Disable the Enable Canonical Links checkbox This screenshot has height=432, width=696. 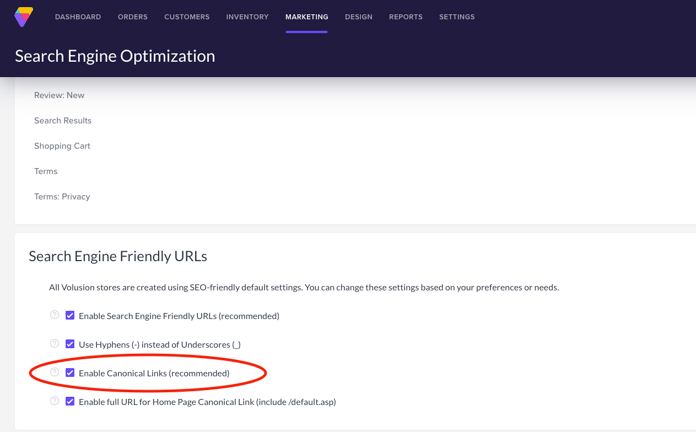coord(70,373)
